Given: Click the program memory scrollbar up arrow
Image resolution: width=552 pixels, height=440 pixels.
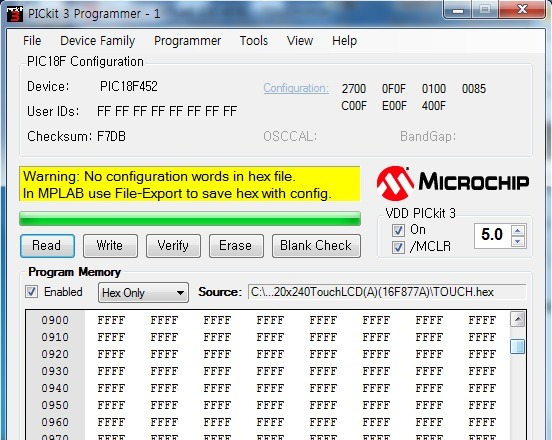Looking at the screenshot, I should coord(518,319).
